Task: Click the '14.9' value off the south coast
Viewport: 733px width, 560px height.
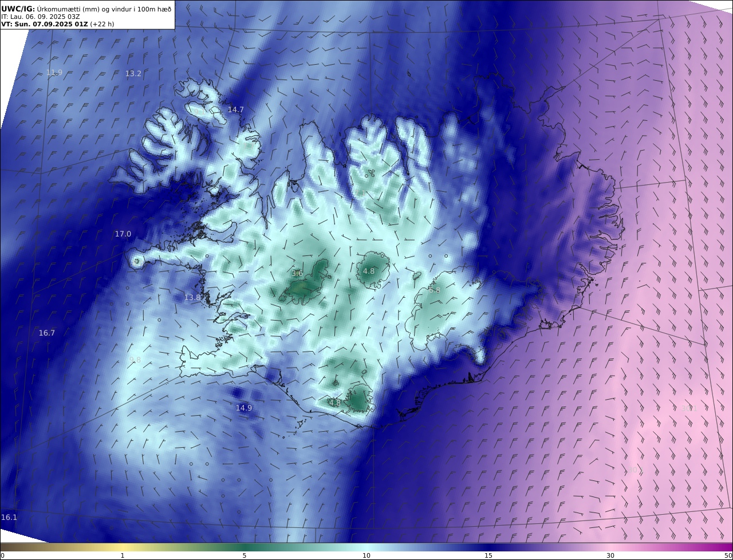Action: coord(243,408)
